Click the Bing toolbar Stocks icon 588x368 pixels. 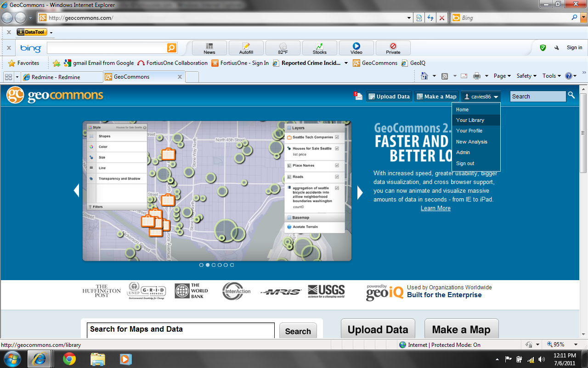[319, 48]
